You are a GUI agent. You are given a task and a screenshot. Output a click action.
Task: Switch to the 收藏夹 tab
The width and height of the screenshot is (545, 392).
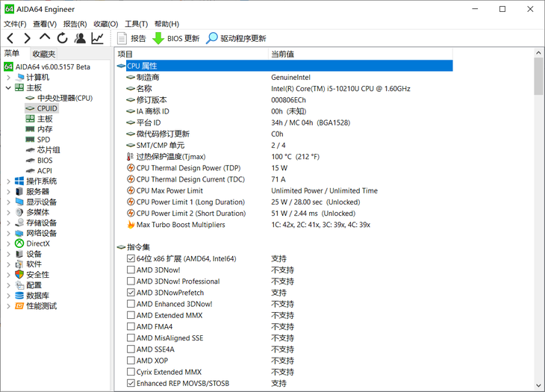(x=43, y=54)
